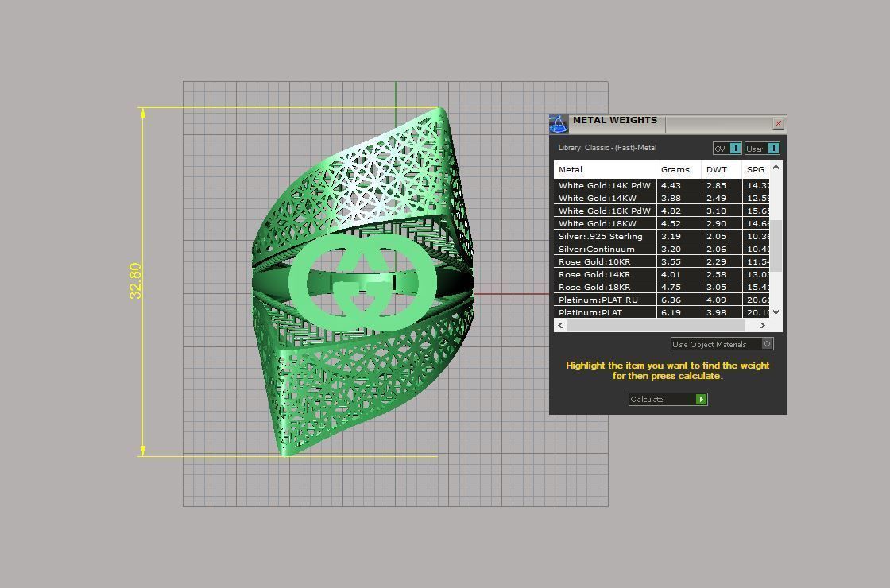Close the Metal Weights panel

click(778, 123)
